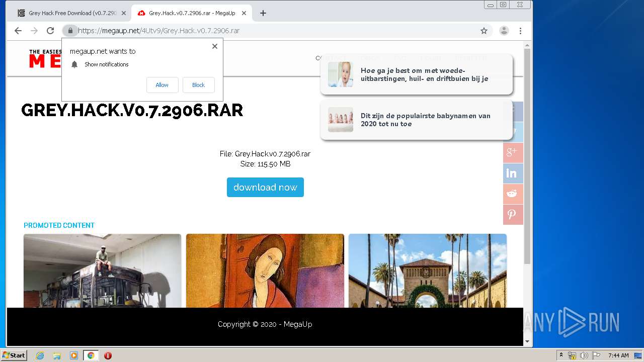
Task: Share on Pinterest
Action: [x=513, y=214]
